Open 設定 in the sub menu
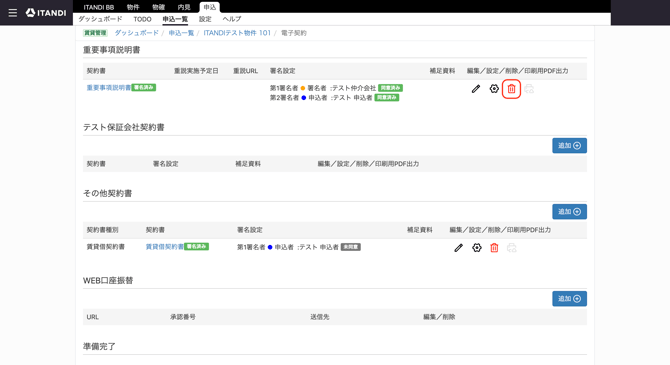This screenshot has width=670, height=365. point(205,19)
